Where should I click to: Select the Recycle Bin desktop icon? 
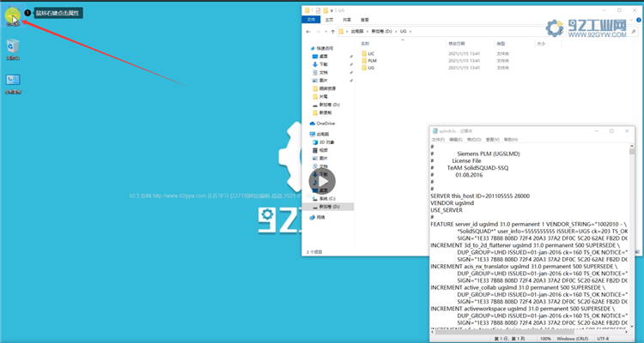13,49
